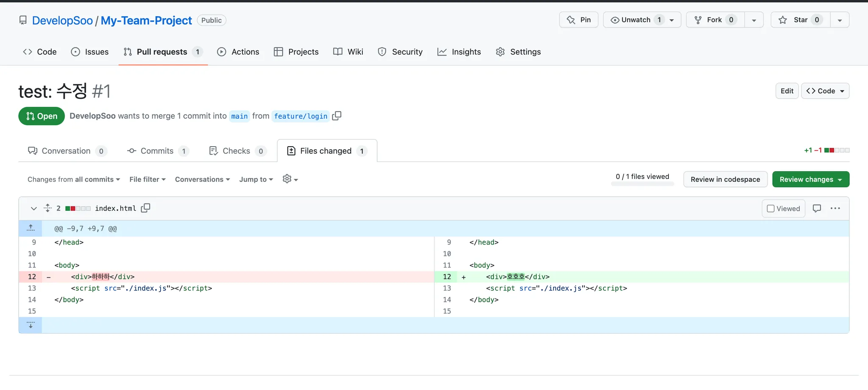The height and width of the screenshot is (390, 868).
Task: Select added line 12 number
Action: tap(447, 277)
